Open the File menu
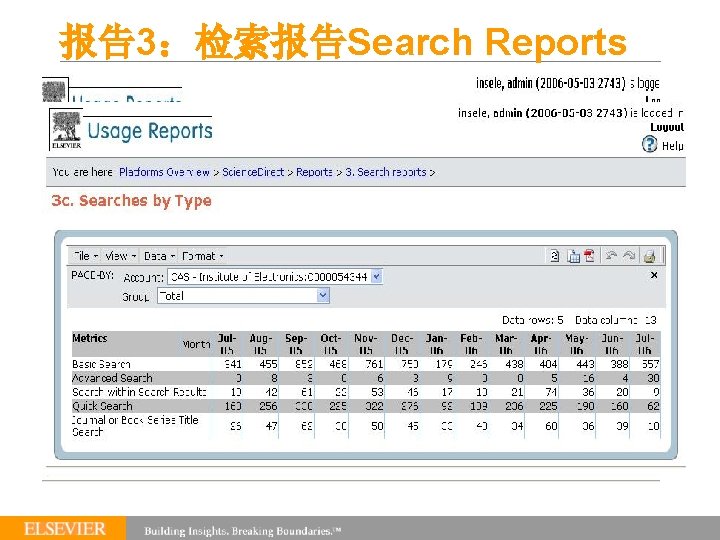 (x=85, y=256)
